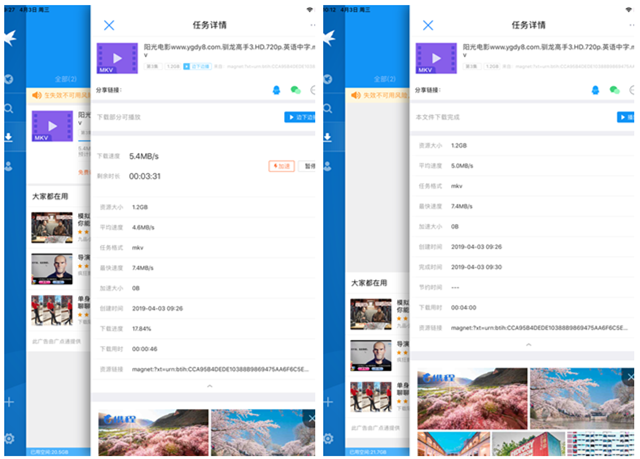The height and width of the screenshot is (459, 640).
Task: Open the bald man video thumbnail on the download-complete screen
Action: 371,356
